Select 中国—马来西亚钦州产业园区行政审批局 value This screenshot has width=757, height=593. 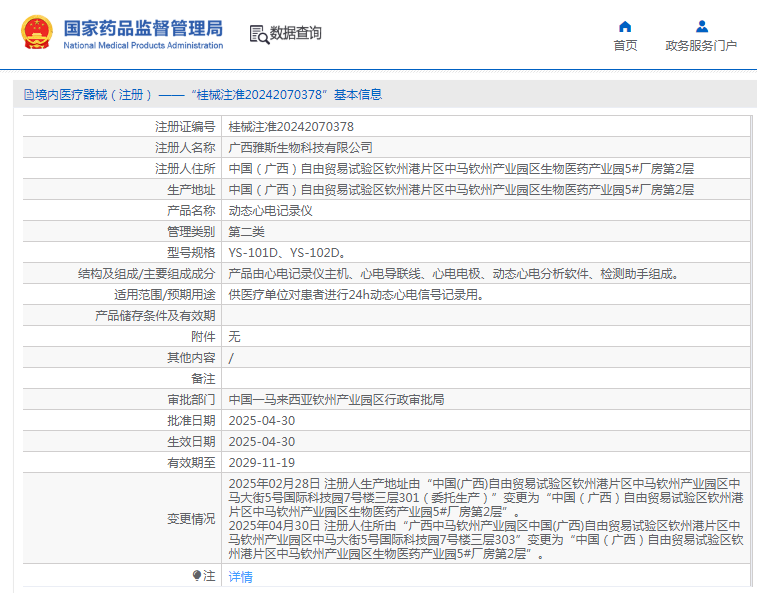336,399
